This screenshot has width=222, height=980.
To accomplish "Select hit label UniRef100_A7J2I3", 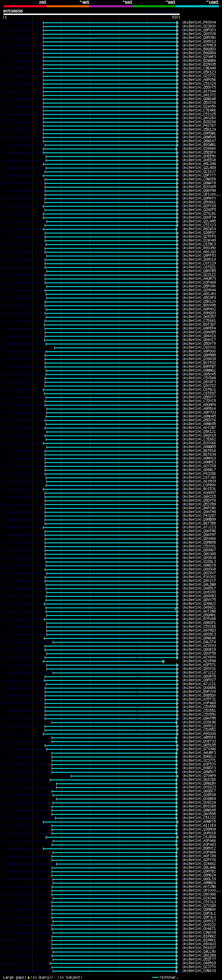I will tap(199, 527).
